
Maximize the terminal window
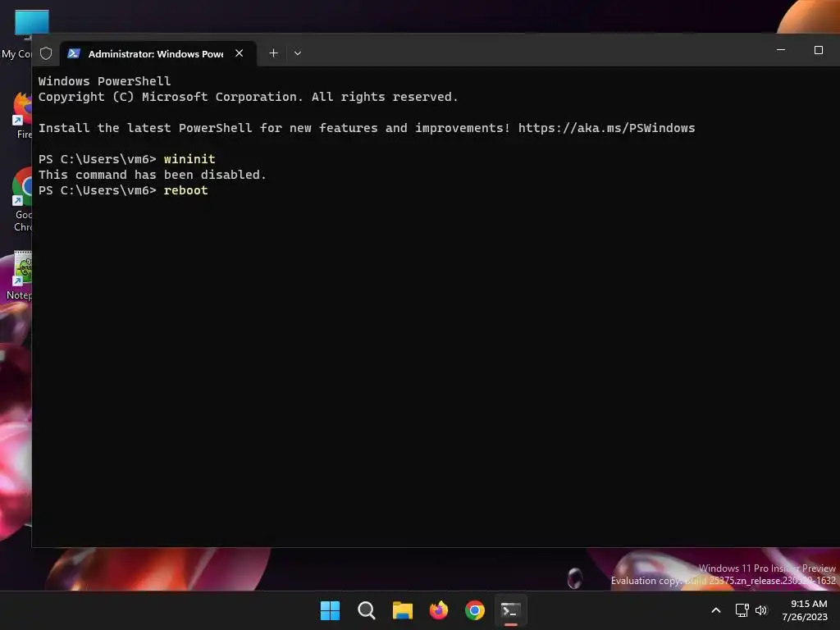point(819,50)
